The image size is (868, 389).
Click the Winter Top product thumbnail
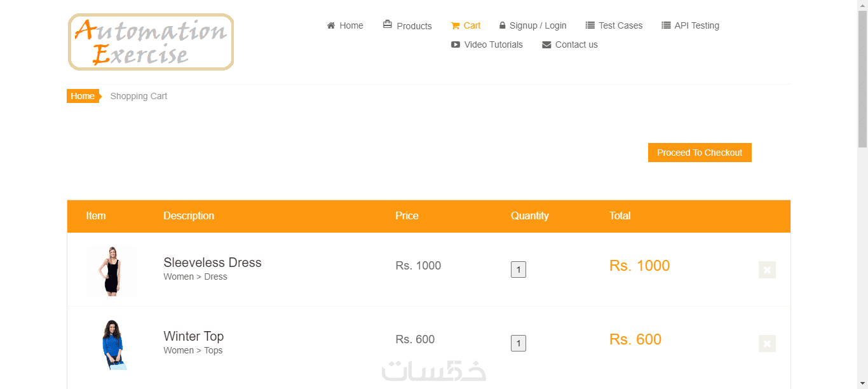pyautogui.click(x=112, y=345)
